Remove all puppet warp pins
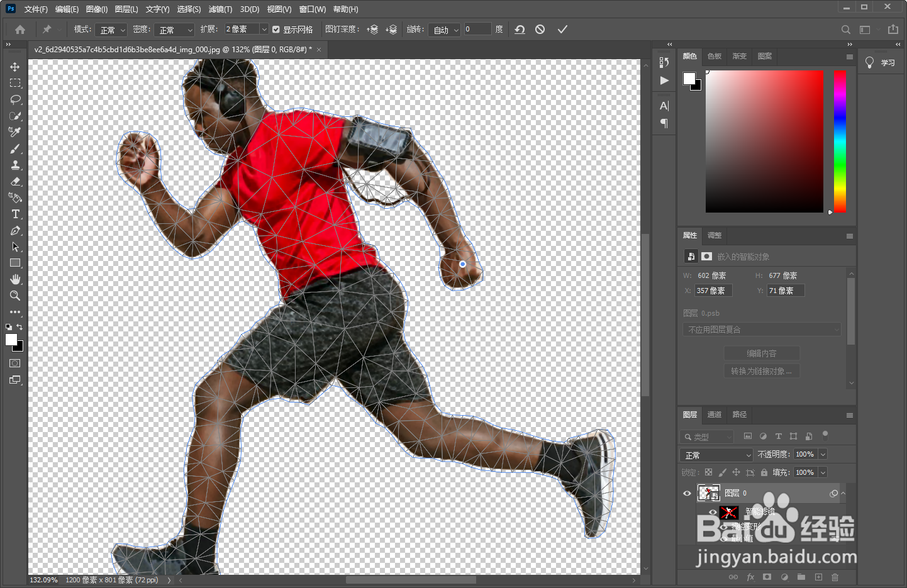The width and height of the screenshot is (907, 588). [520, 30]
